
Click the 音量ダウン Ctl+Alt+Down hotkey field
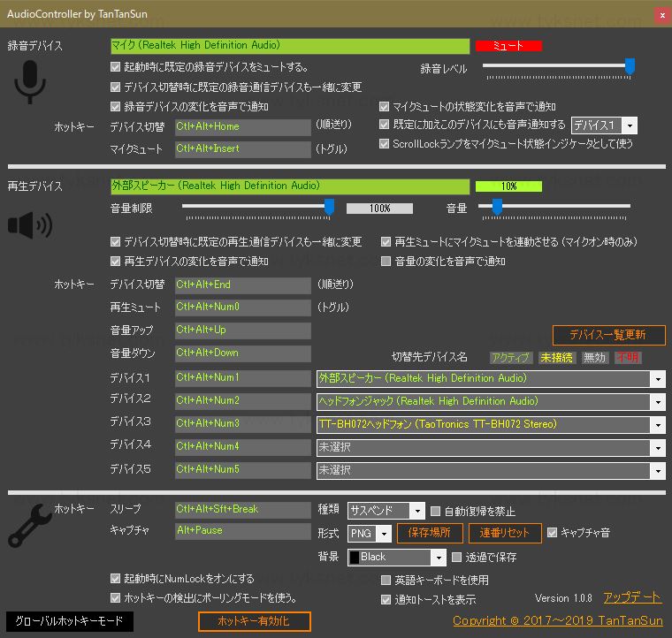[243, 353]
